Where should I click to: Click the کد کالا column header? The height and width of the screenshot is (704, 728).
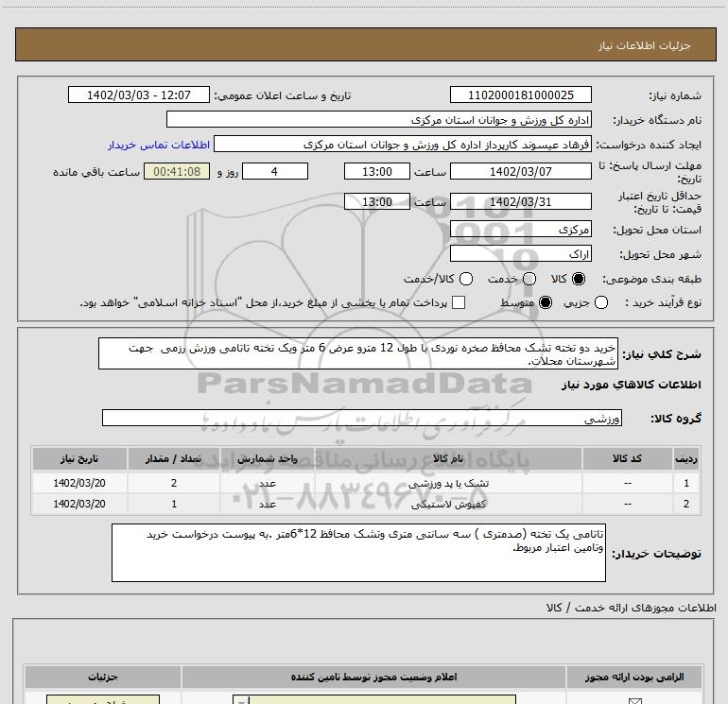(x=627, y=459)
